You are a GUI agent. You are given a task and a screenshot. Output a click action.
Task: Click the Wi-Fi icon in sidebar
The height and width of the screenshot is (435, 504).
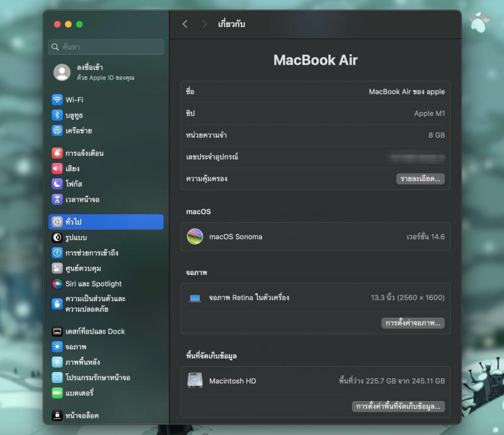pos(57,99)
